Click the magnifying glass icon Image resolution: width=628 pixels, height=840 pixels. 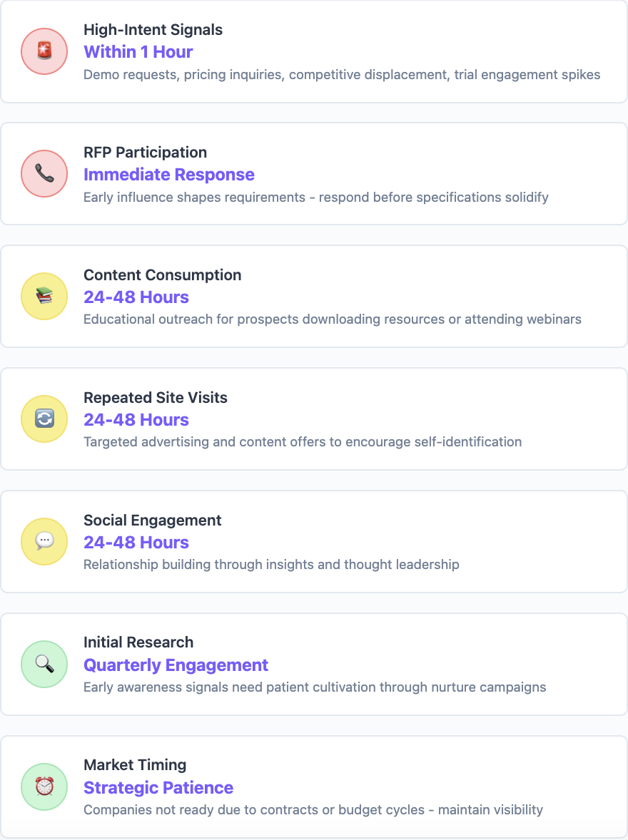(x=44, y=665)
